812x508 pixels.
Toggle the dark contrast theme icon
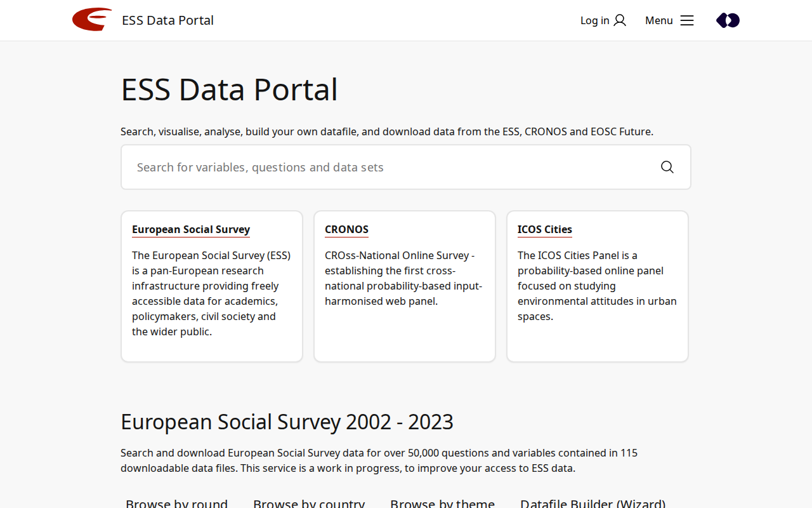pyautogui.click(x=728, y=20)
